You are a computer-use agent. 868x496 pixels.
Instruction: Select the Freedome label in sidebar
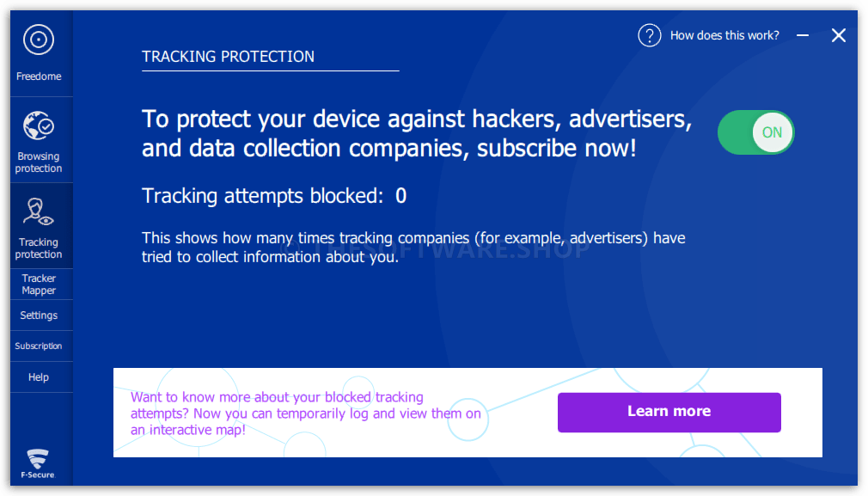point(39,77)
